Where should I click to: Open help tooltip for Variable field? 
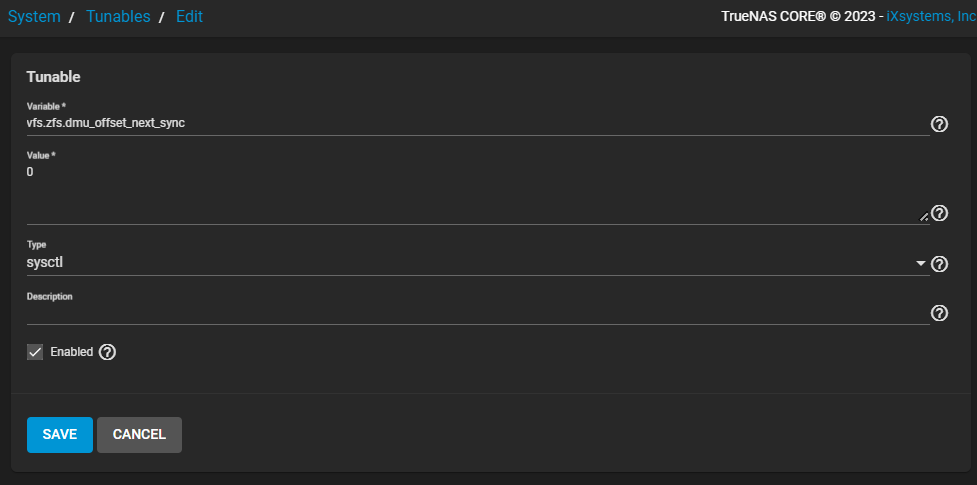(939, 124)
